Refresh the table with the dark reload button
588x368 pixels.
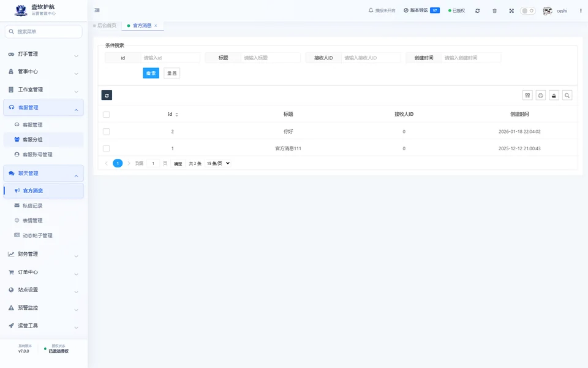pos(107,96)
